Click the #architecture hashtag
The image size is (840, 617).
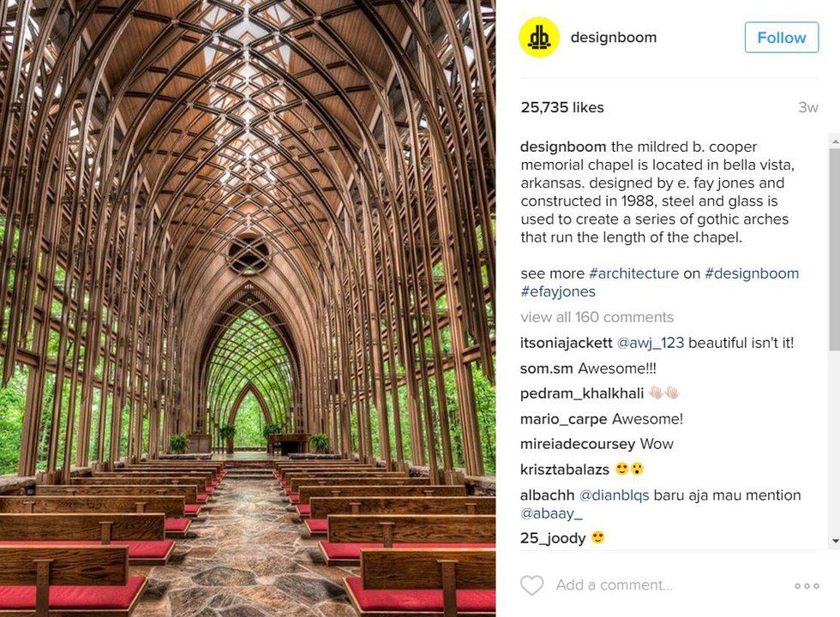coord(633,273)
